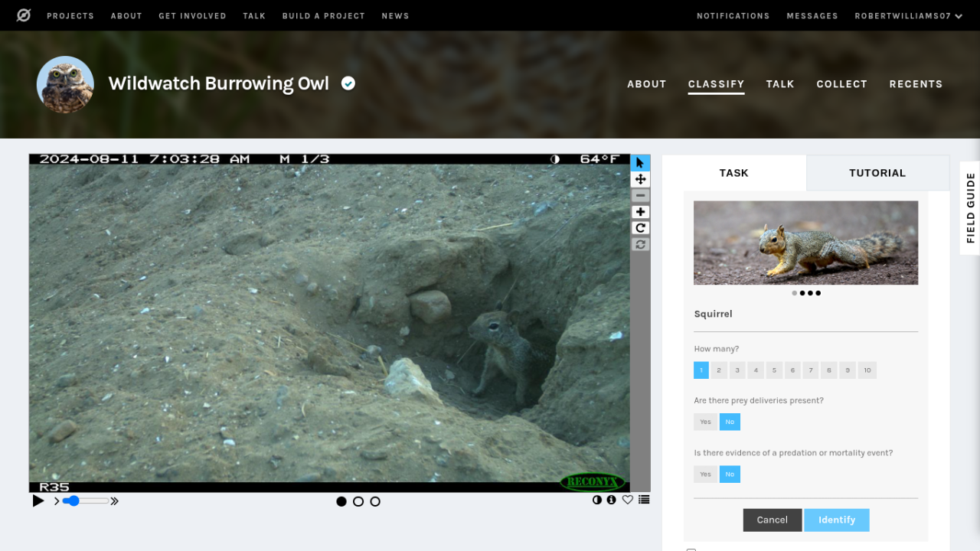Show the second squirrel example photo
This screenshot has width=980, height=551.
(802, 293)
